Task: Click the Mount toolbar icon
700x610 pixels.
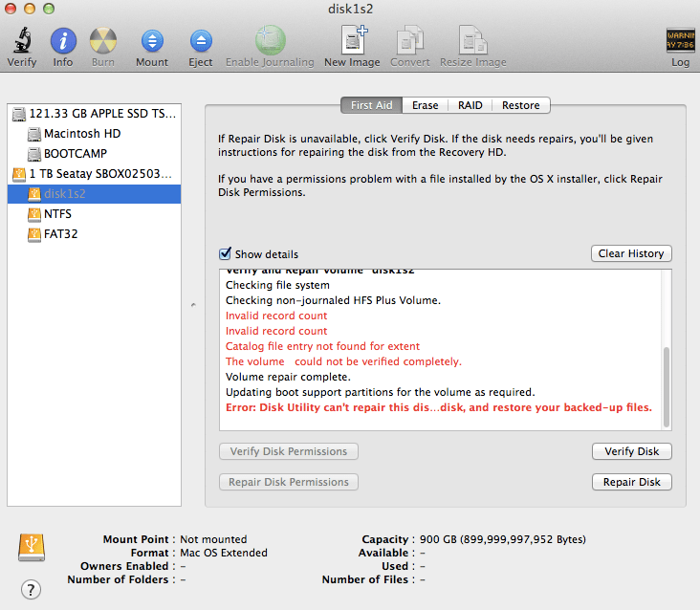Action: pos(152,41)
